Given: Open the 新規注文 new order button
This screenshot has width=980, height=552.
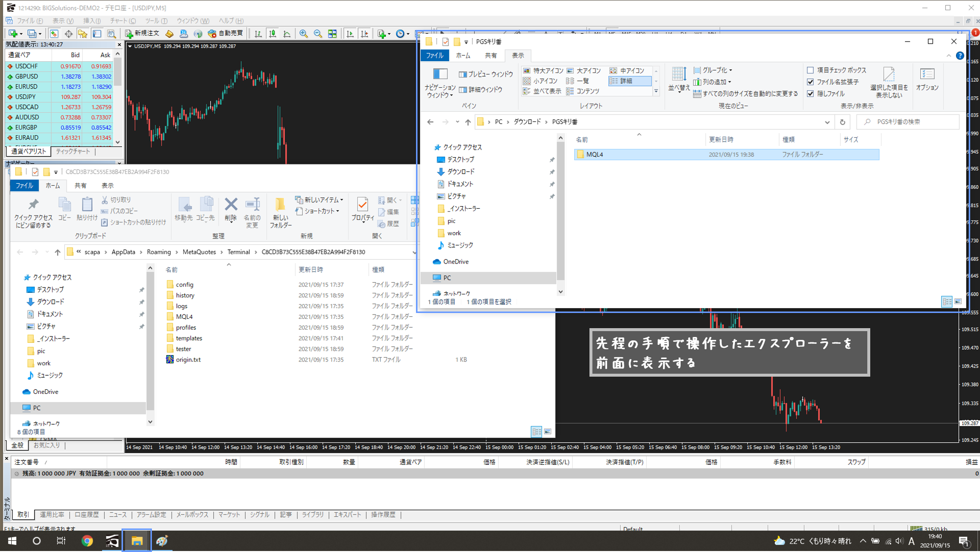Looking at the screenshot, I should [142, 33].
